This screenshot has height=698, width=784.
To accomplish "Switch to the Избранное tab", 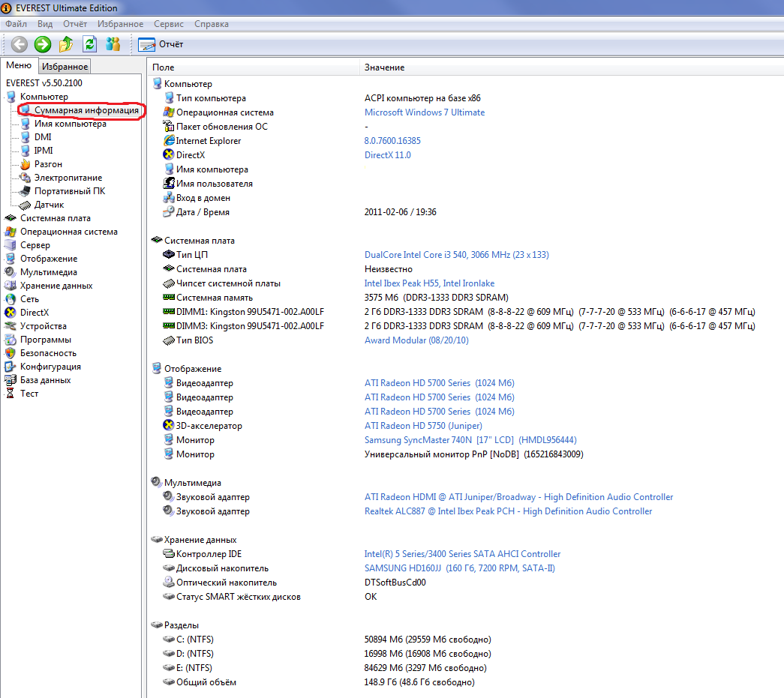I will [64, 66].
